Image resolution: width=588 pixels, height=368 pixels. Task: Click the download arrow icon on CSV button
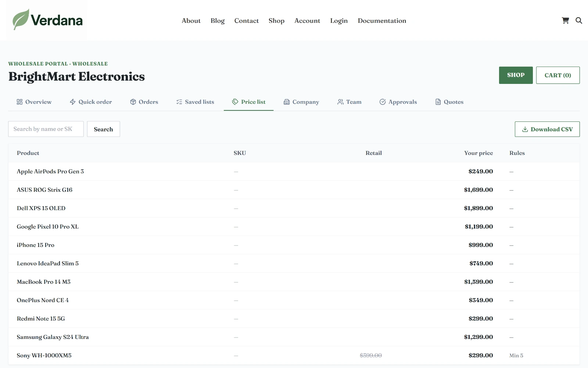point(525,129)
